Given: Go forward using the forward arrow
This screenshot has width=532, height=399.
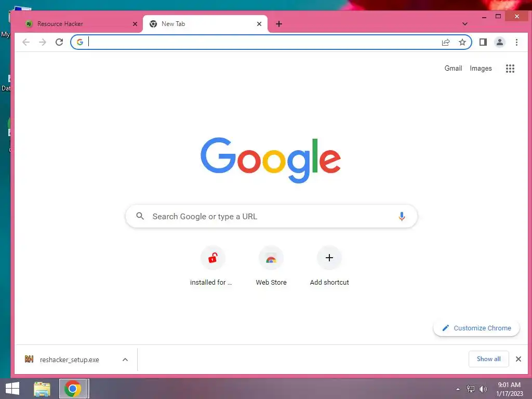Looking at the screenshot, I should 43,42.
